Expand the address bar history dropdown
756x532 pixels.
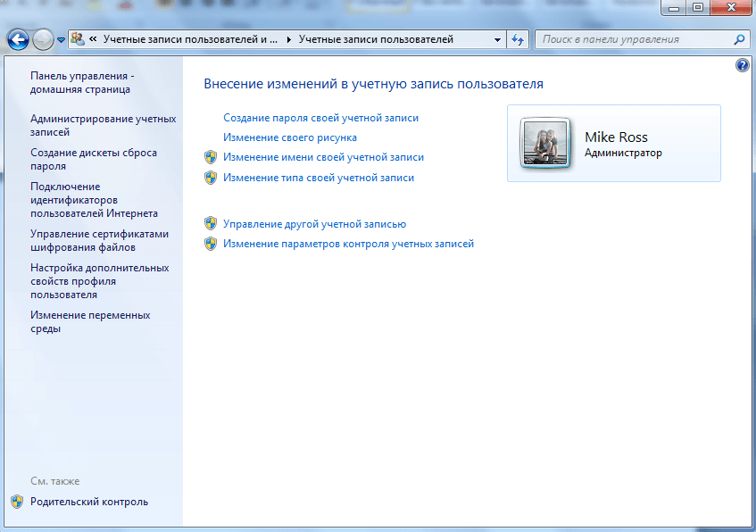click(497, 40)
